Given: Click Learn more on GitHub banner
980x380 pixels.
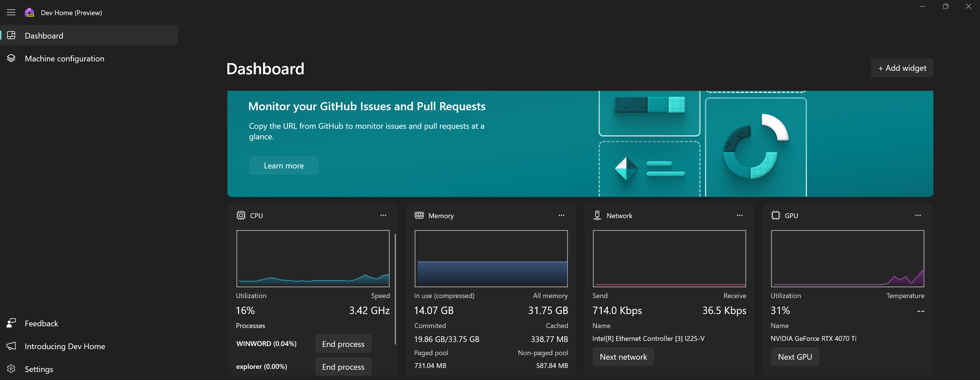Looking at the screenshot, I should coord(283,166).
